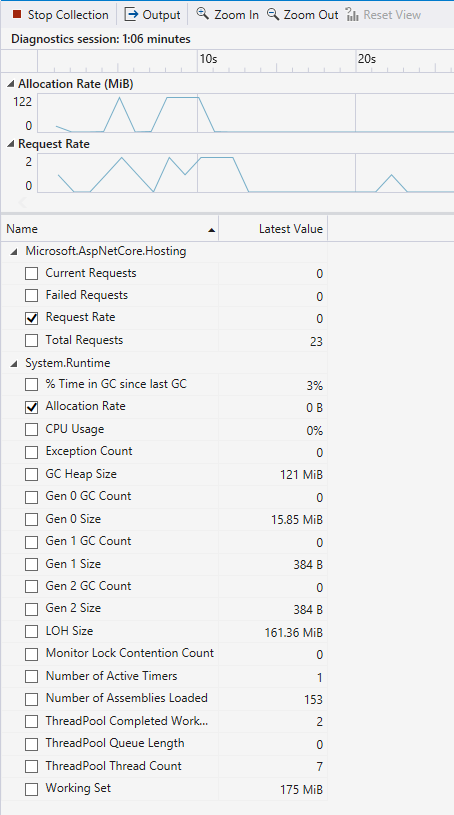
Task: Uncheck the Request Rate counter checkbox
Action: (x=32, y=318)
